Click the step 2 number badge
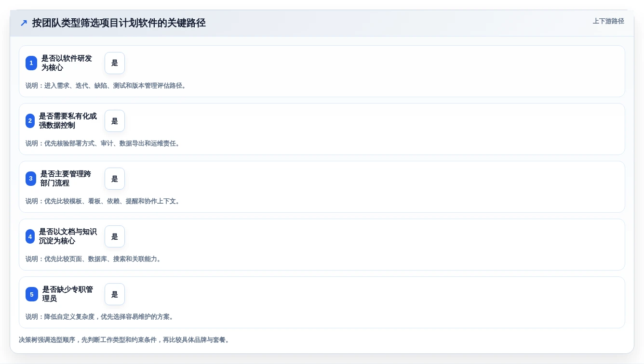 30,121
